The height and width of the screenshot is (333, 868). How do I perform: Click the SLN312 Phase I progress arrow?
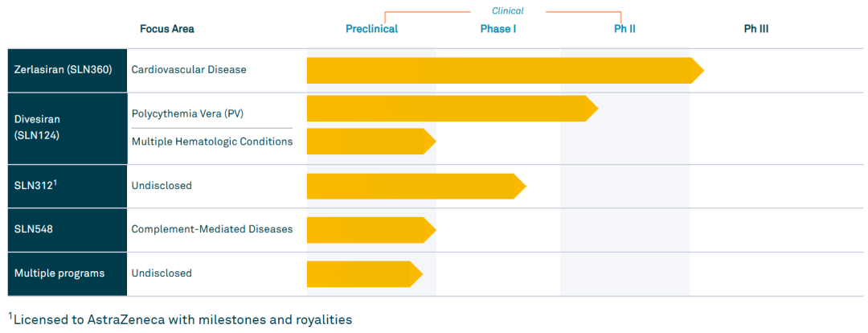click(416, 186)
